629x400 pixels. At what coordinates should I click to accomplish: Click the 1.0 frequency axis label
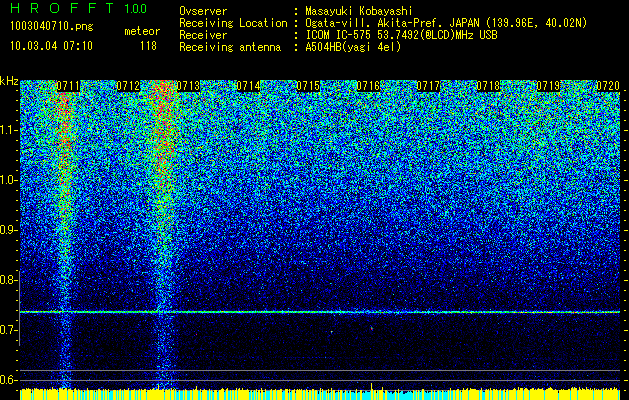click(x=9, y=181)
